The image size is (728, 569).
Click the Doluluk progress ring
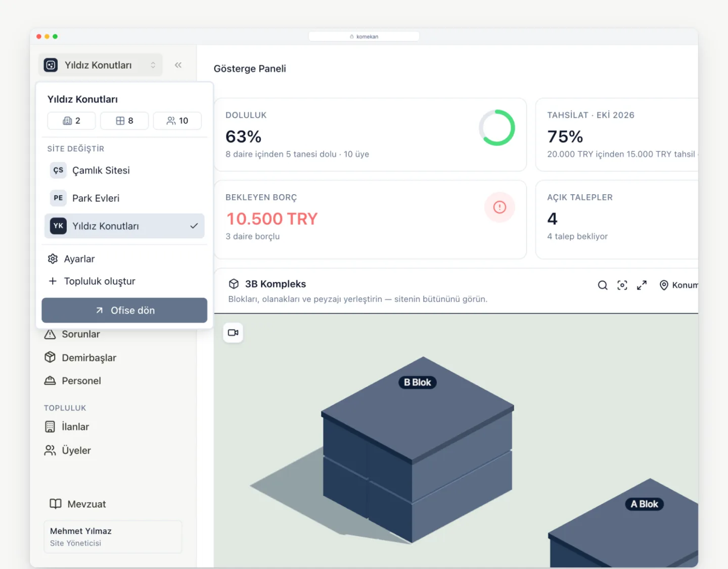497,128
